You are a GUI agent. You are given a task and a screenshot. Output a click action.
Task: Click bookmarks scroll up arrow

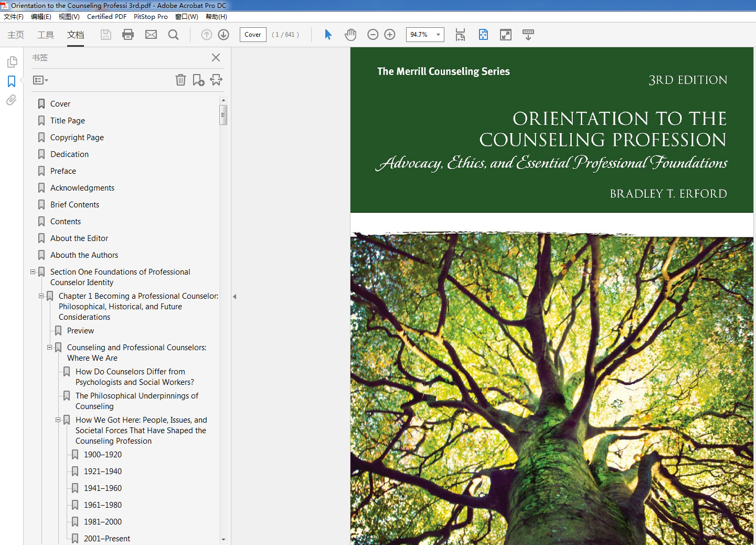(x=223, y=100)
